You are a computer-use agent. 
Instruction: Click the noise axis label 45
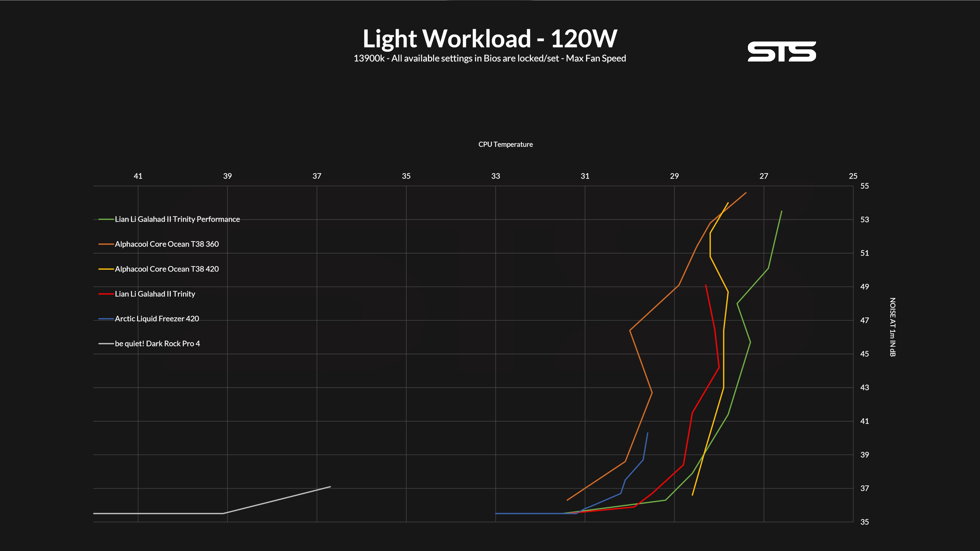[864, 354]
